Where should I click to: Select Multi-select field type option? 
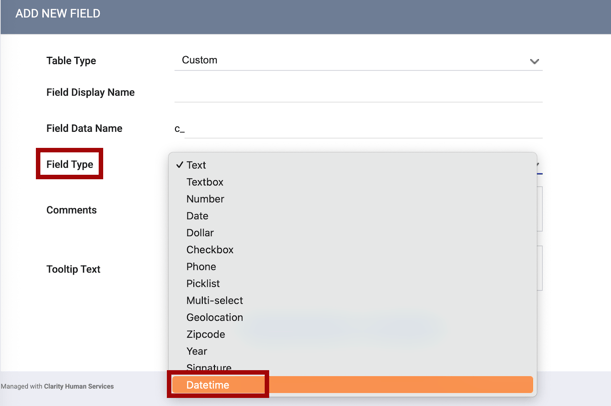[214, 301]
